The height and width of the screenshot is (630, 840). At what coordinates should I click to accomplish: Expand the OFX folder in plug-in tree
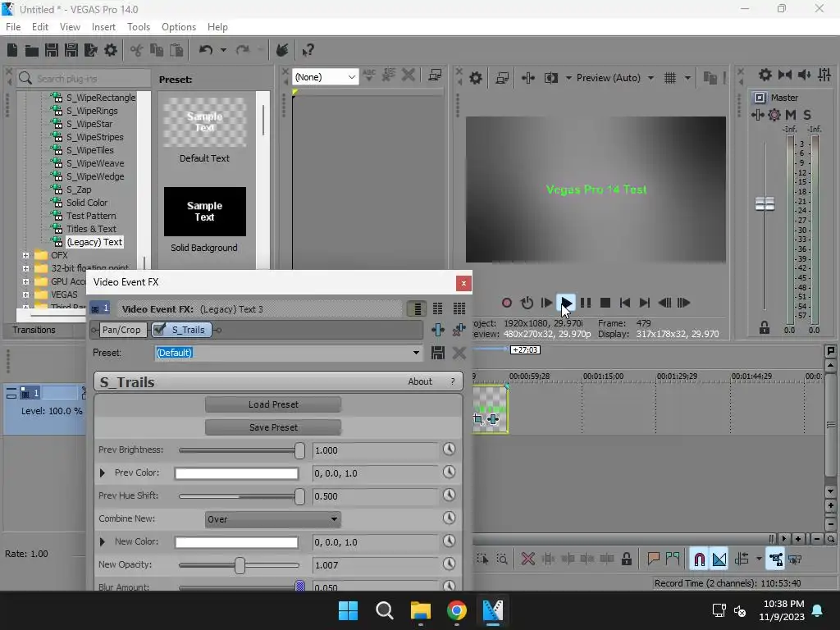tap(25, 256)
